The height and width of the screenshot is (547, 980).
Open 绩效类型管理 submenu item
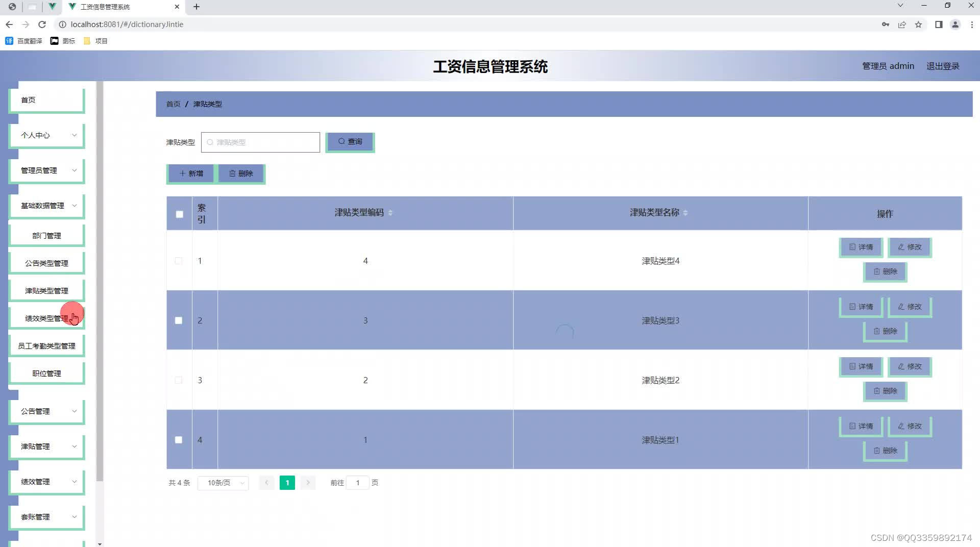coord(46,318)
